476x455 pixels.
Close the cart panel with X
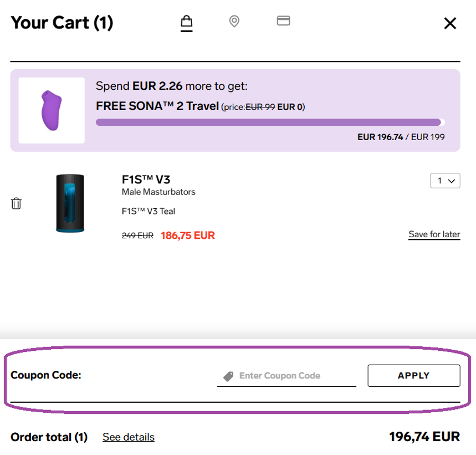coord(450,23)
